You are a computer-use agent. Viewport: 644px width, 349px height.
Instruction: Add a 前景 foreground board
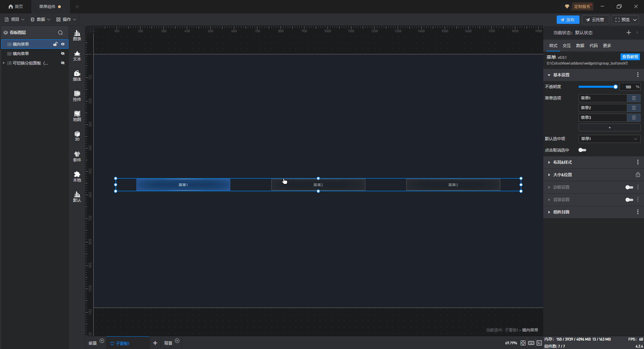pos(102,341)
